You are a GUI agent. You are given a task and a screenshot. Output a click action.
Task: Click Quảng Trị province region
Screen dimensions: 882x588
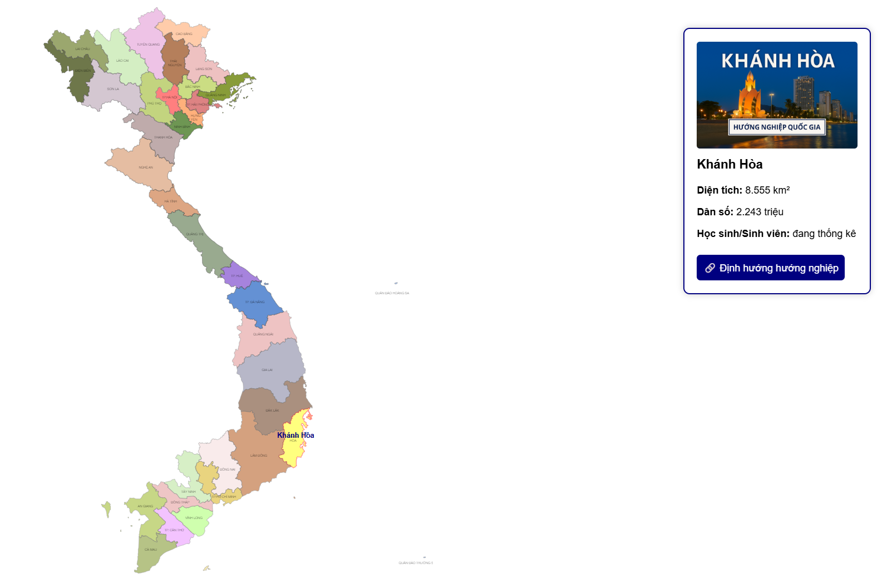click(x=195, y=235)
